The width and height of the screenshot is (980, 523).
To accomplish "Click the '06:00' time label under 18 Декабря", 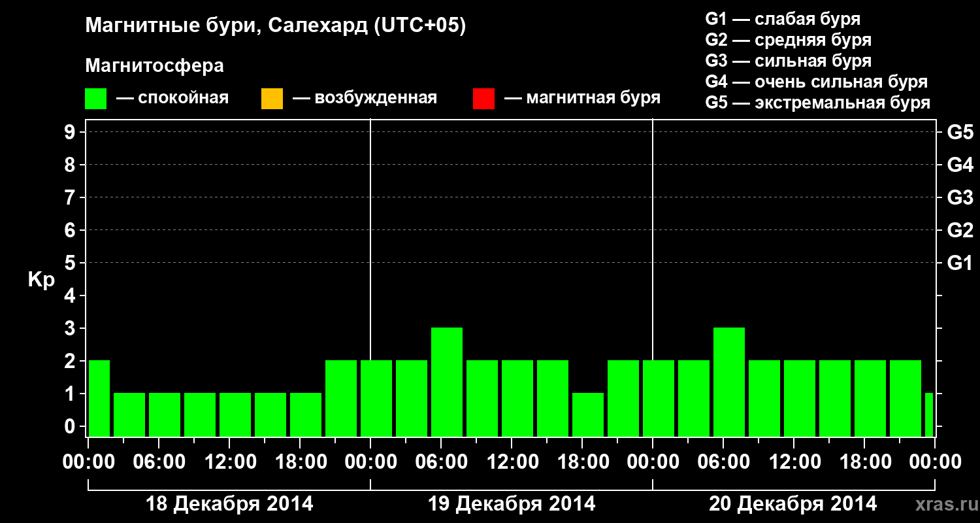I will click(x=159, y=462).
